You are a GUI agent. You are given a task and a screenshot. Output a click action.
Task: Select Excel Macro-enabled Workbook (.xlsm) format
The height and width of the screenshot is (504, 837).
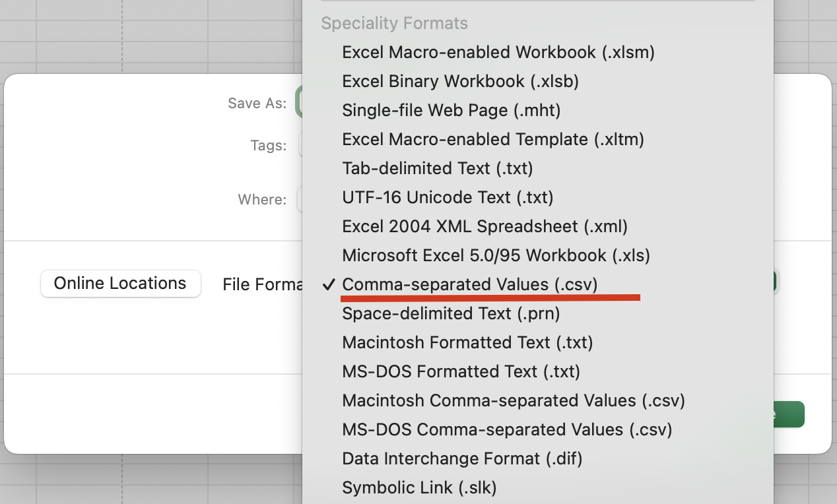coord(498,52)
